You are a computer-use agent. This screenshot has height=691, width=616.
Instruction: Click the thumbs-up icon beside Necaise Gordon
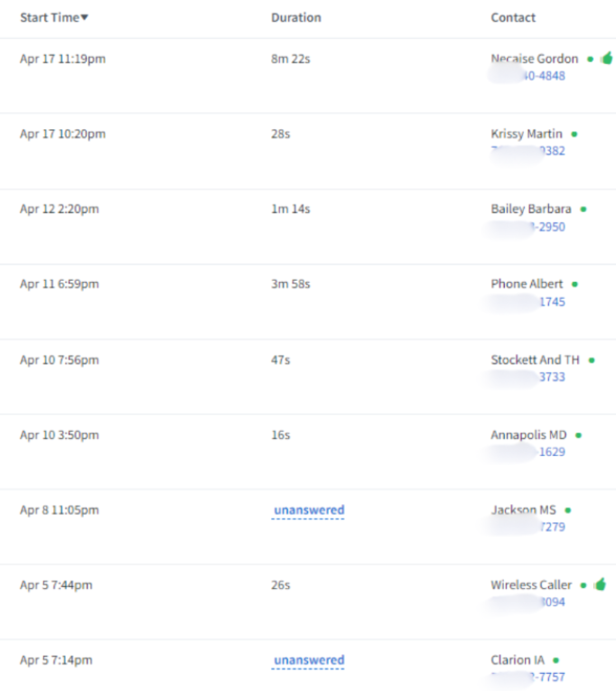point(606,58)
